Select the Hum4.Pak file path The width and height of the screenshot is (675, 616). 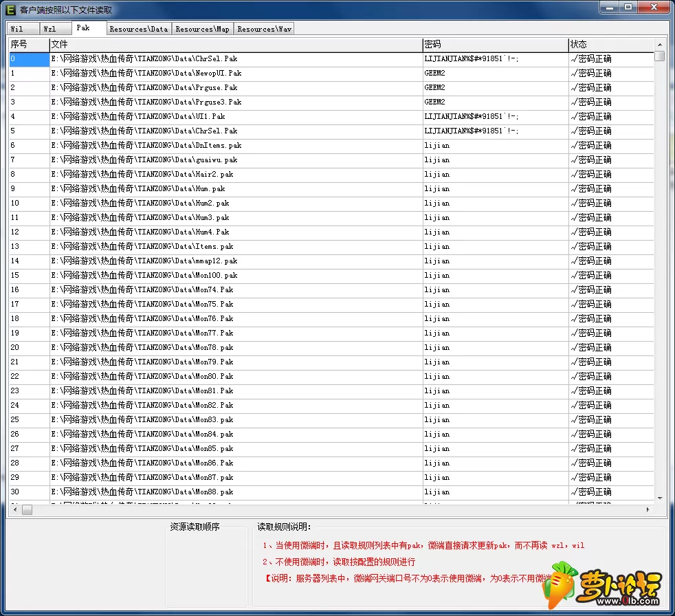tap(140, 232)
